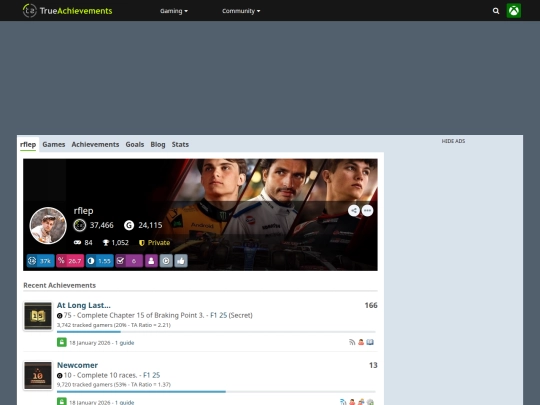
Task: Open rflep's circular avatar picture
Action: pyautogui.click(x=48, y=226)
